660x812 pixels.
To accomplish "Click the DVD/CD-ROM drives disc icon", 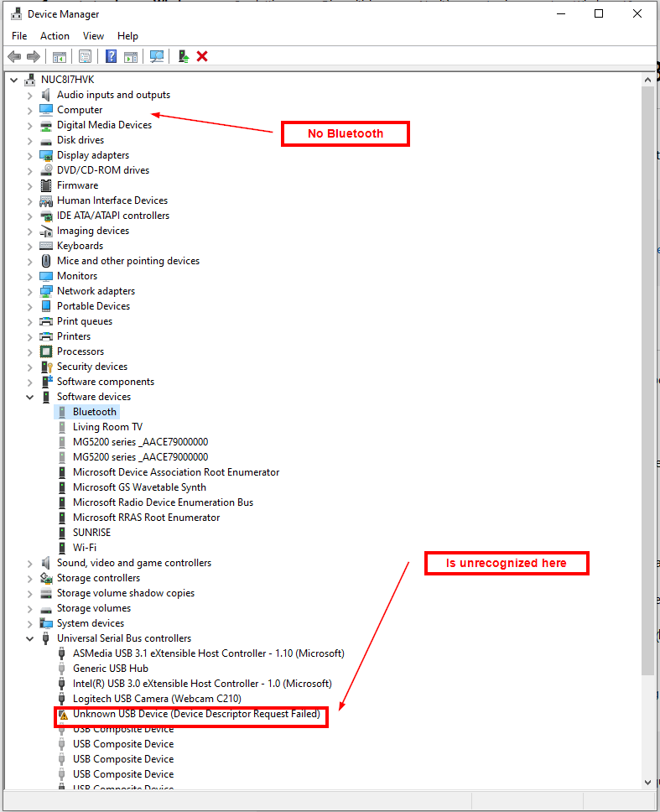I will point(46,169).
